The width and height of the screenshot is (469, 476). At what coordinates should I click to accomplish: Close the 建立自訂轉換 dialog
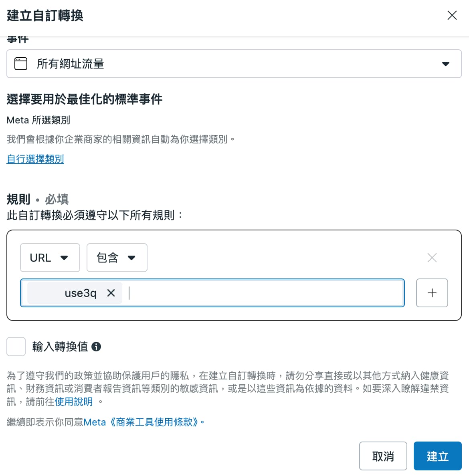tap(452, 15)
